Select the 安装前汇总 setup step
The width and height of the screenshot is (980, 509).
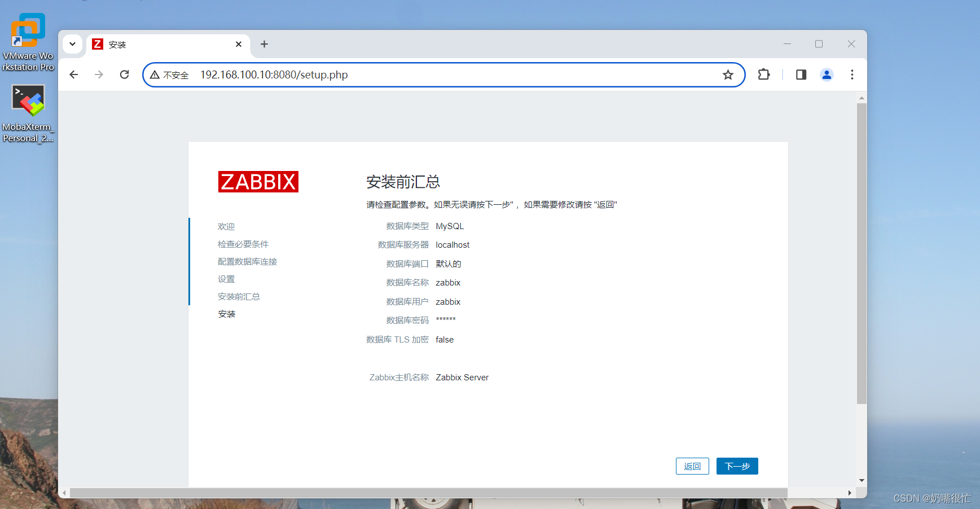(x=239, y=296)
